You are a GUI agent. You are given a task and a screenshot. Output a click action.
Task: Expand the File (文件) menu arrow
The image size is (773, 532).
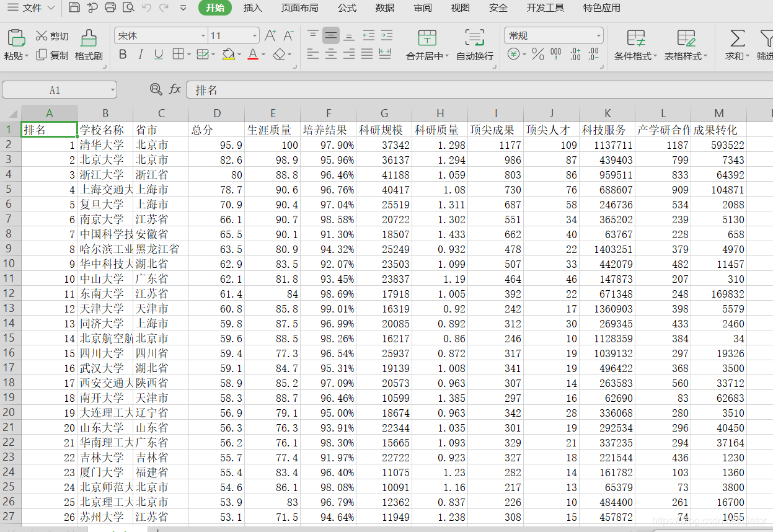(50, 8)
